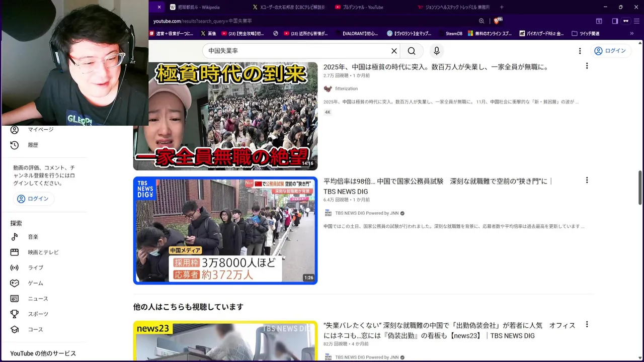The width and height of the screenshot is (644, 362).
Task: Open the 画像 X bookmark
Action: click(208, 34)
